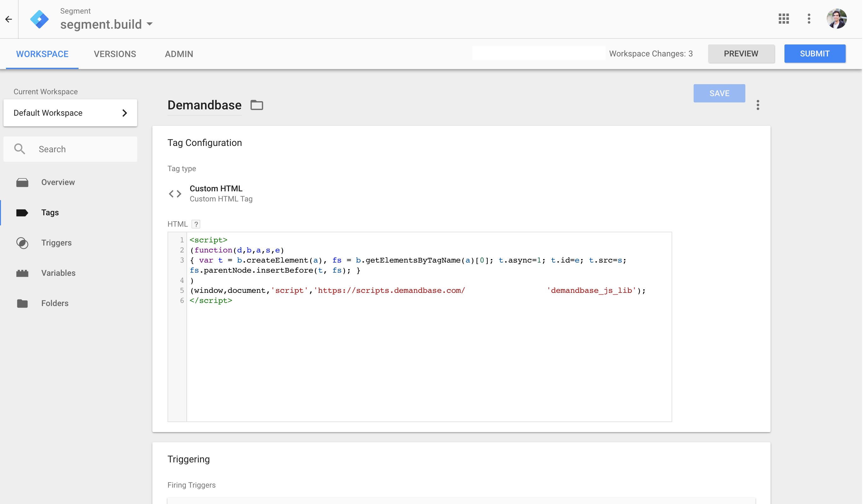Click the function(d,b,a,s,e) code line

pyautogui.click(x=237, y=250)
